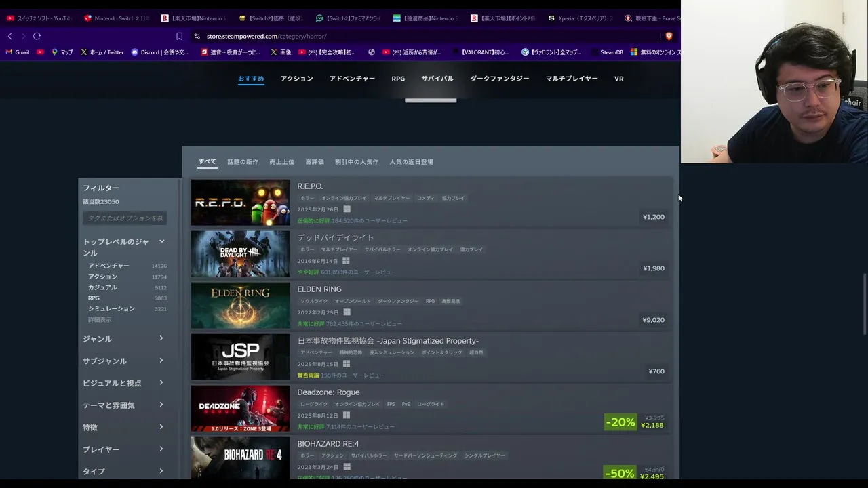This screenshot has width=868, height=488.
Task: Show the 割引中の人気作 list tab
Action: 357,162
